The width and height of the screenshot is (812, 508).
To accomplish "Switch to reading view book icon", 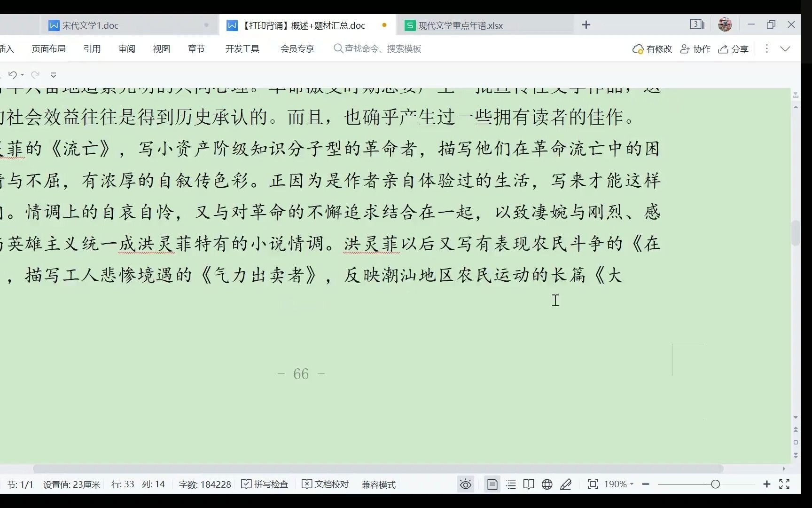I will click(x=529, y=484).
